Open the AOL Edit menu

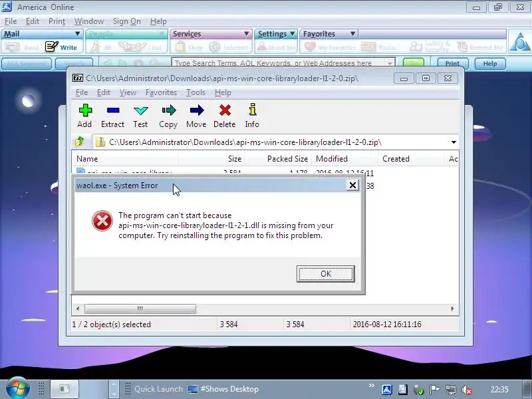(x=33, y=21)
